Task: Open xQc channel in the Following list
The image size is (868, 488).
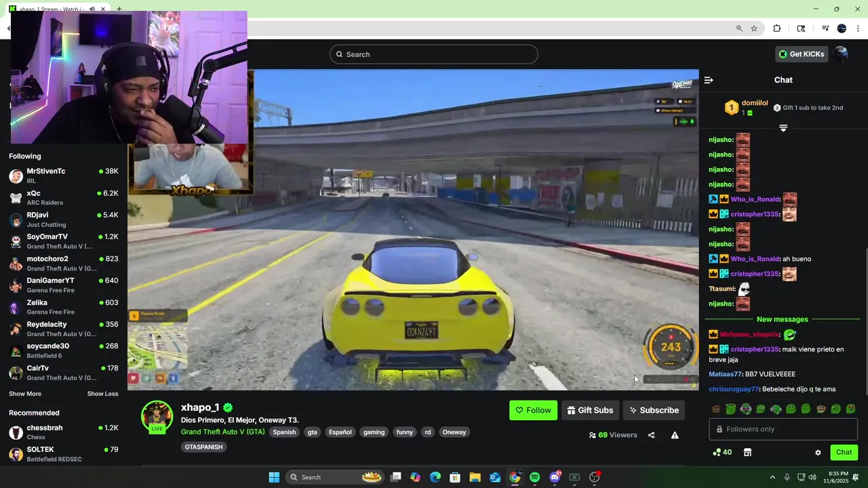Action: point(64,198)
